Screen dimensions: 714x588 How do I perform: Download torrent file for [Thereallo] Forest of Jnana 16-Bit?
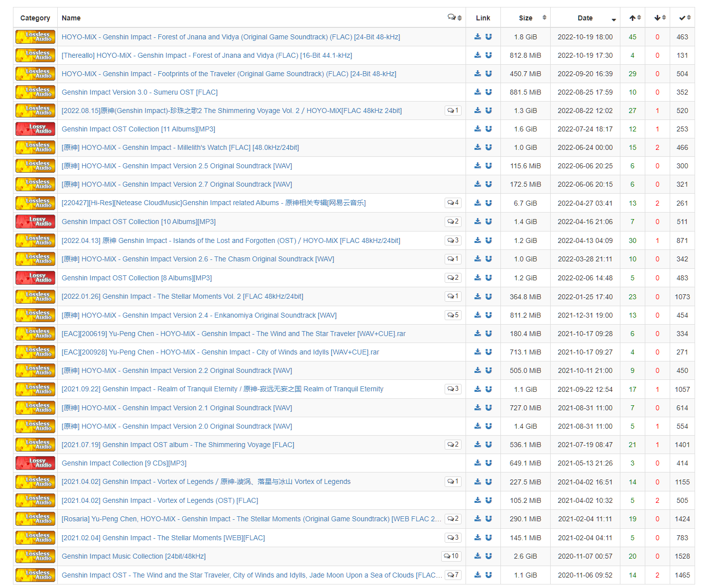point(477,55)
